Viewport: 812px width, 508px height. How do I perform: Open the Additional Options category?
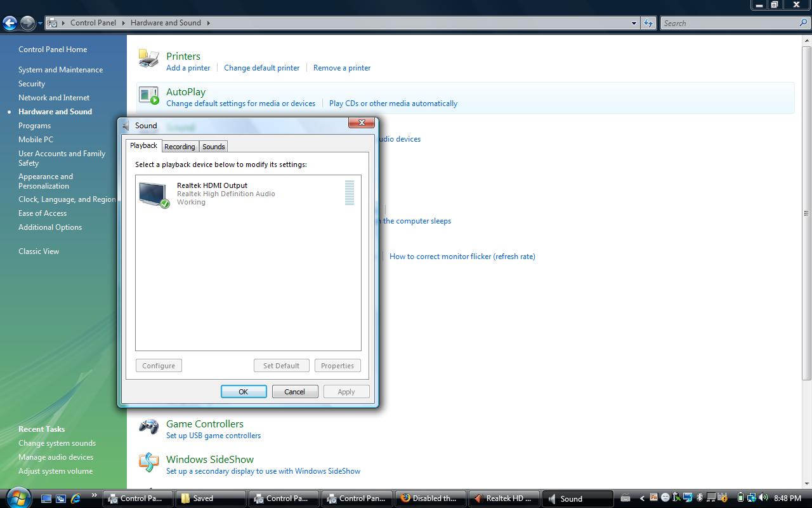click(x=50, y=227)
